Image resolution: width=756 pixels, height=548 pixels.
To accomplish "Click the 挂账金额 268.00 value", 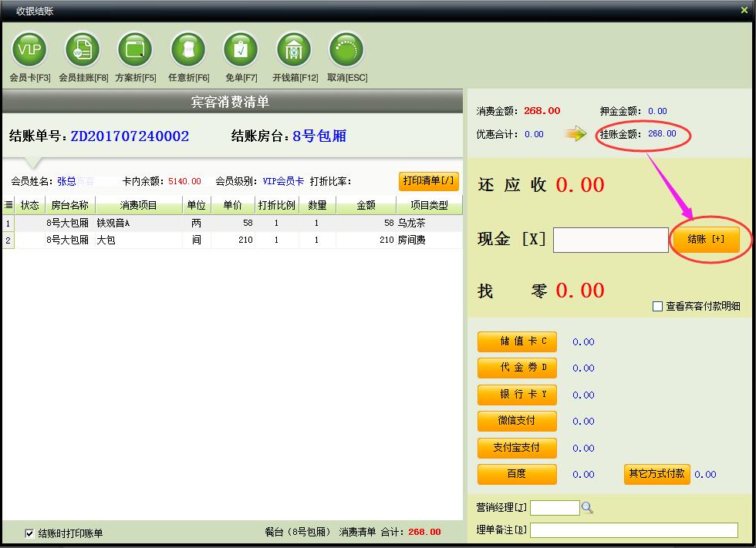I will point(662,133).
